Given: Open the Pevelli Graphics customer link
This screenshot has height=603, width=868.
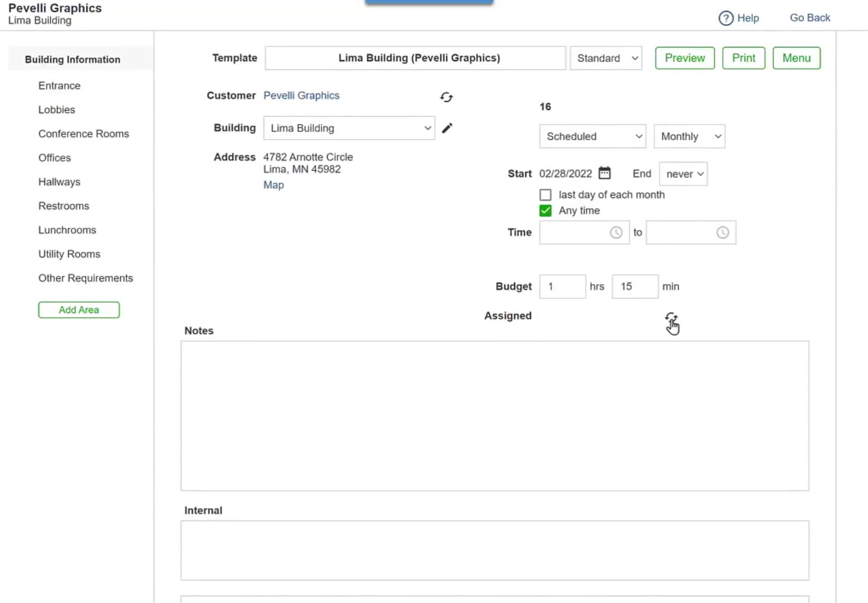Looking at the screenshot, I should 301,95.
